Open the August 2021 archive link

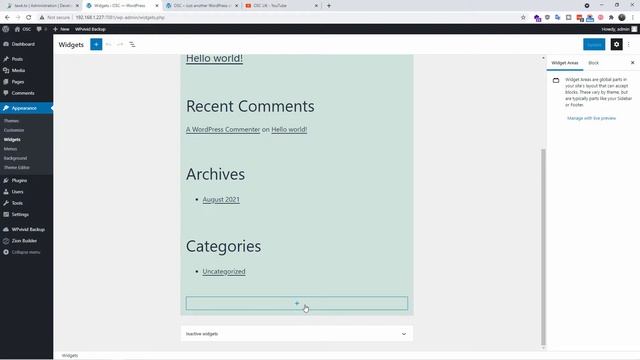click(221, 200)
